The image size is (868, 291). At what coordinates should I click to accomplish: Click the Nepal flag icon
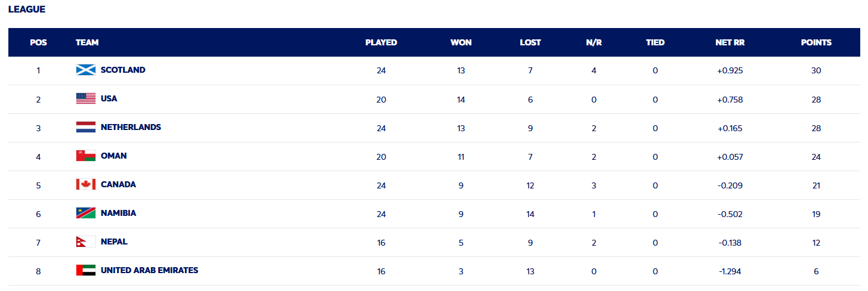click(x=86, y=242)
